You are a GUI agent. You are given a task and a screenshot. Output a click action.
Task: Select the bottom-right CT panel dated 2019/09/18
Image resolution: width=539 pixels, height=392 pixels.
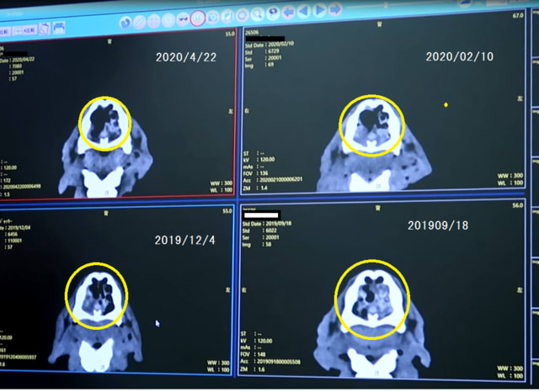[382, 290]
